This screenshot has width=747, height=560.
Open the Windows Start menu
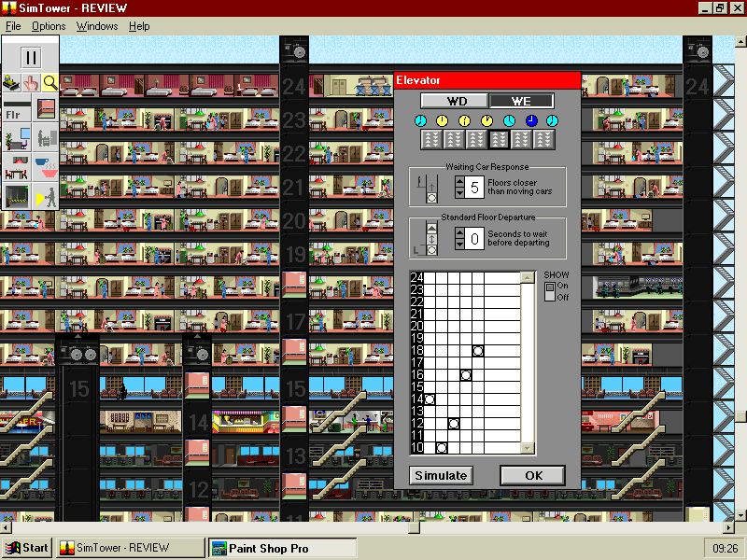27,548
